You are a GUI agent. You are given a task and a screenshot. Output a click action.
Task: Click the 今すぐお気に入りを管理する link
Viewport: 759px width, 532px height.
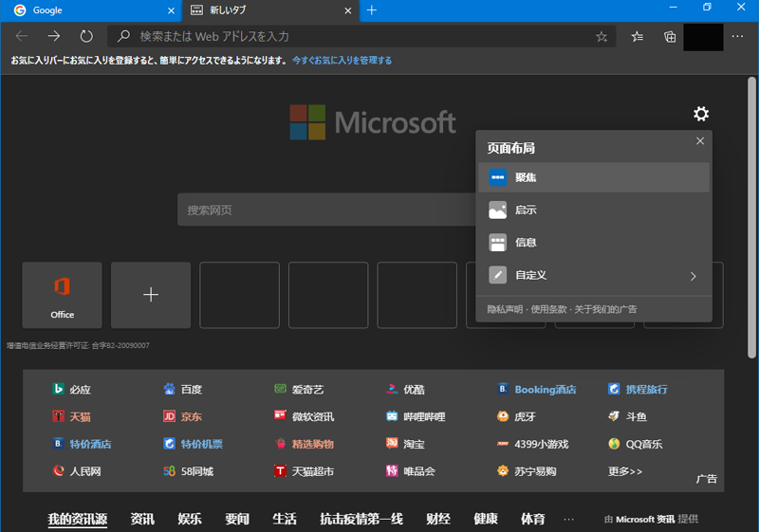click(x=342, y=61)
